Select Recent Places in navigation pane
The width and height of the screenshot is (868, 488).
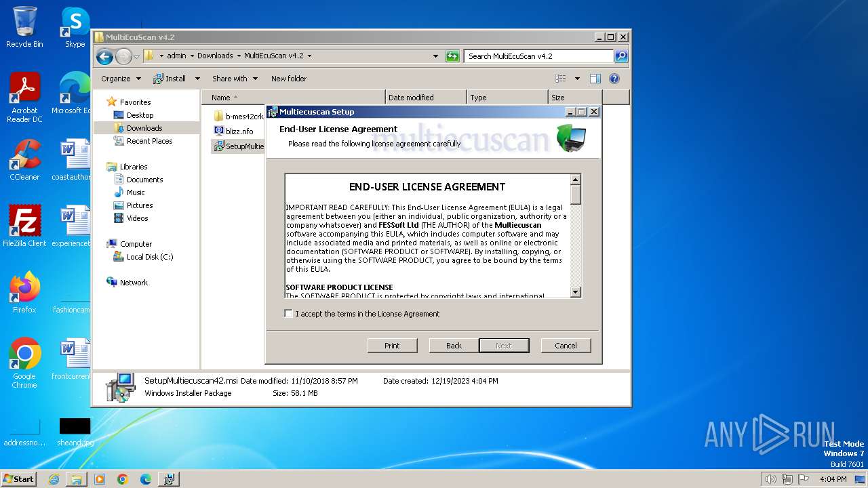point(149,141)
